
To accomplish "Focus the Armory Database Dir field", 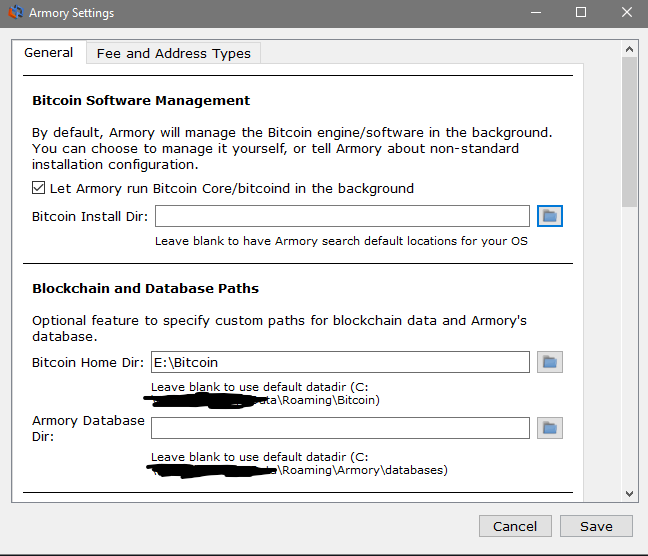I will [x=340, y=428].
